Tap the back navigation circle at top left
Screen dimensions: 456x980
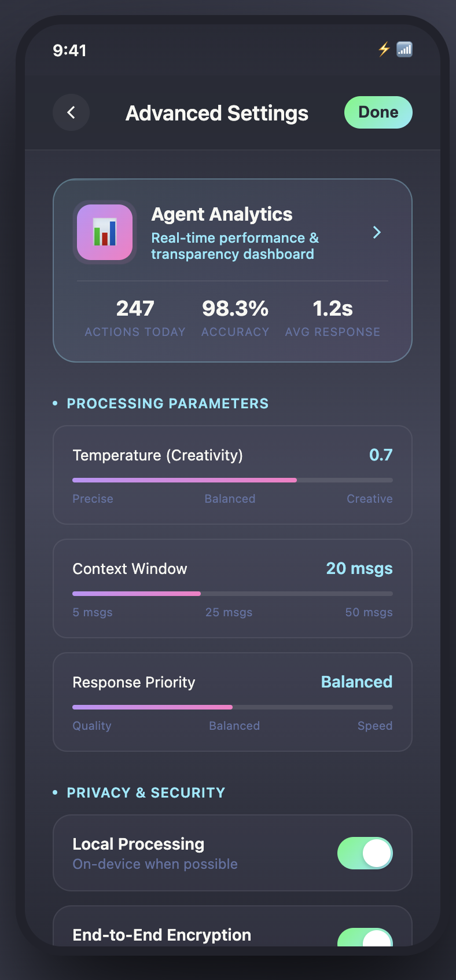click(71, 112)
